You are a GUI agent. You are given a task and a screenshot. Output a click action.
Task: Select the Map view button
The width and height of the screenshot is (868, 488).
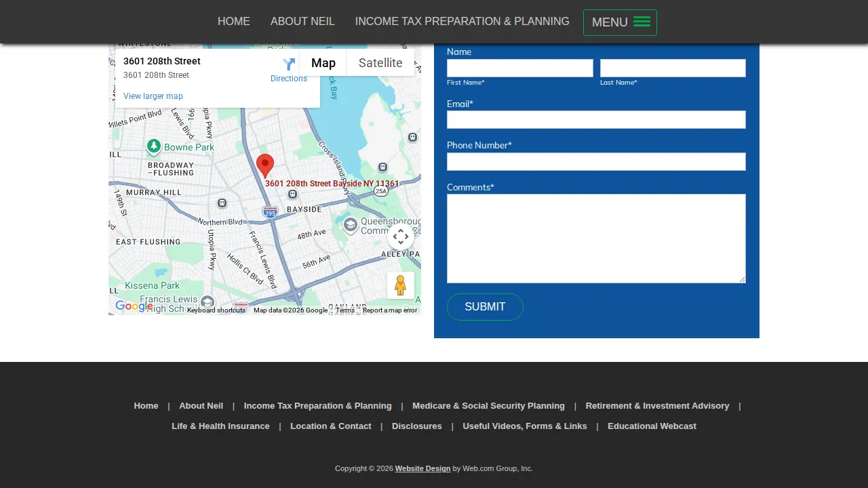click(323, 63)
